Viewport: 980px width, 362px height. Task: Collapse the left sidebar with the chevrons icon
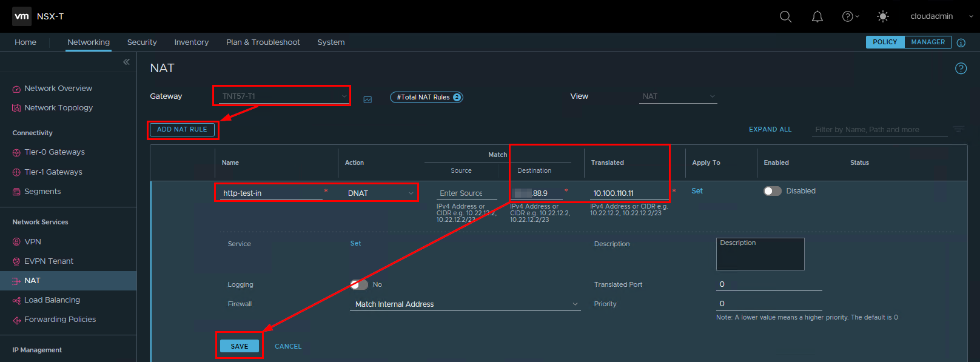coord(126,62)
